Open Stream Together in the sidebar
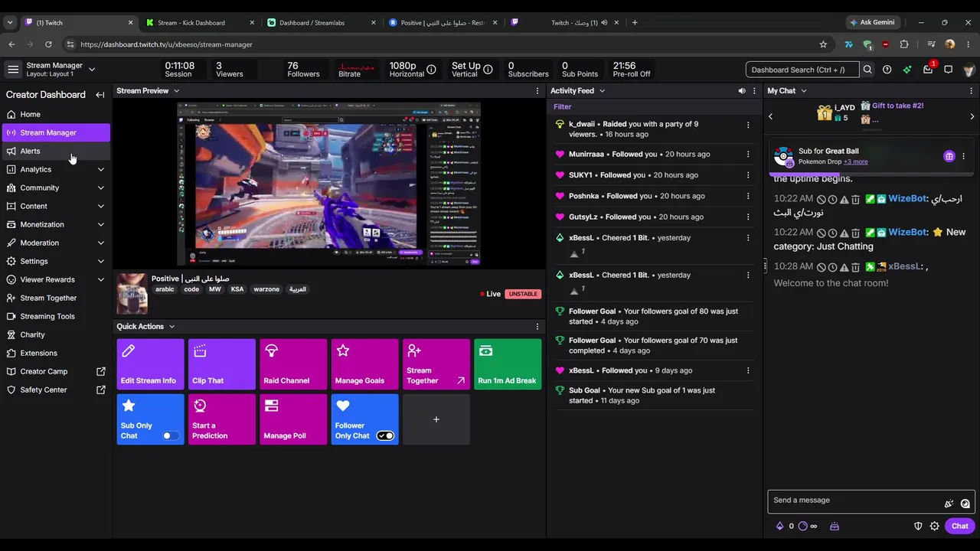The image size is (980, 551). [55, 298]
